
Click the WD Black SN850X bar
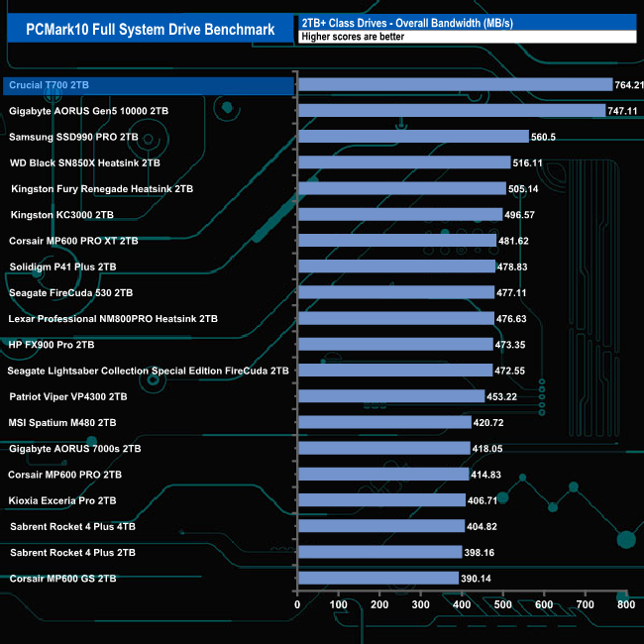(404, 162)
